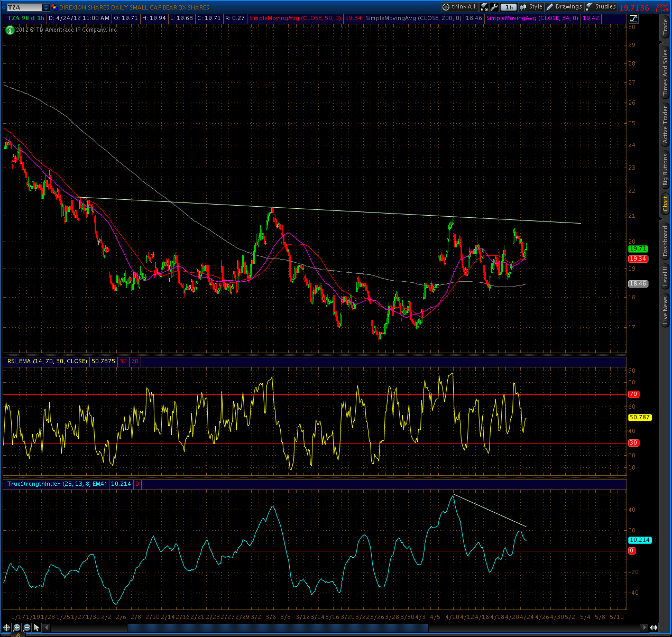Click the open price O: 19.71 field

coord(126,19)
